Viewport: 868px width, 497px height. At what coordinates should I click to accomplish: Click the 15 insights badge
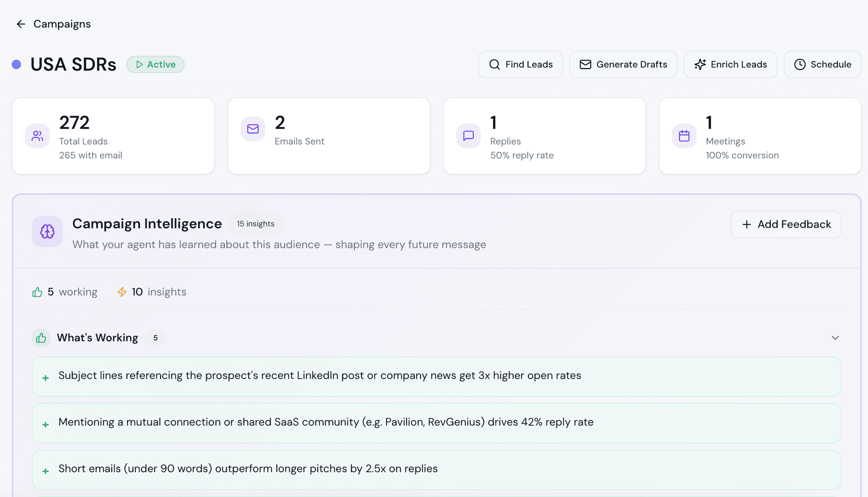[255, 224]
